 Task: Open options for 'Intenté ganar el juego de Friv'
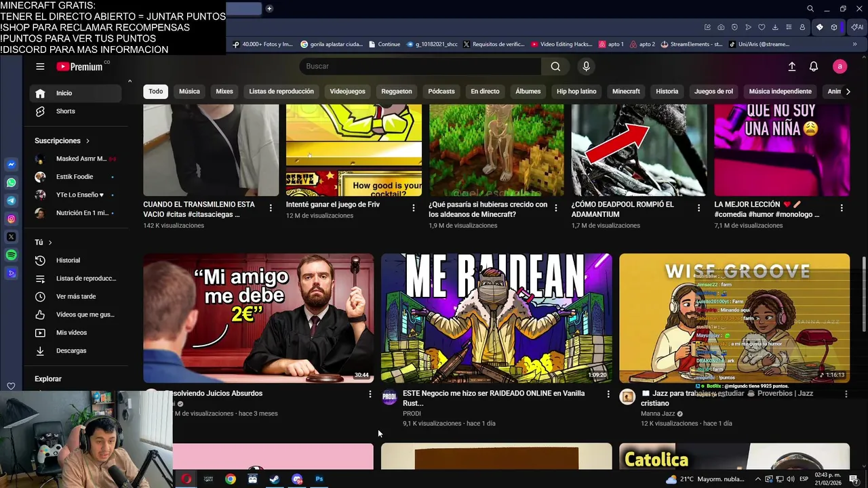tap(414, 208)
